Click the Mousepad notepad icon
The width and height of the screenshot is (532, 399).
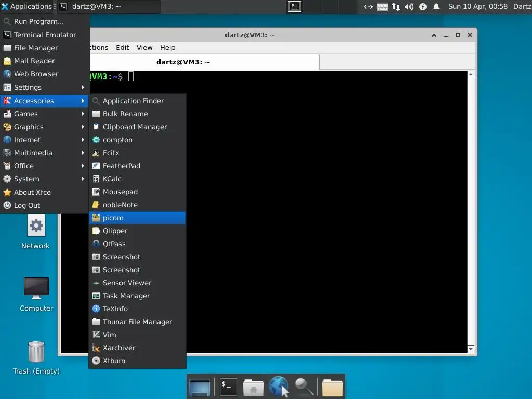click(x=96, y=192)
